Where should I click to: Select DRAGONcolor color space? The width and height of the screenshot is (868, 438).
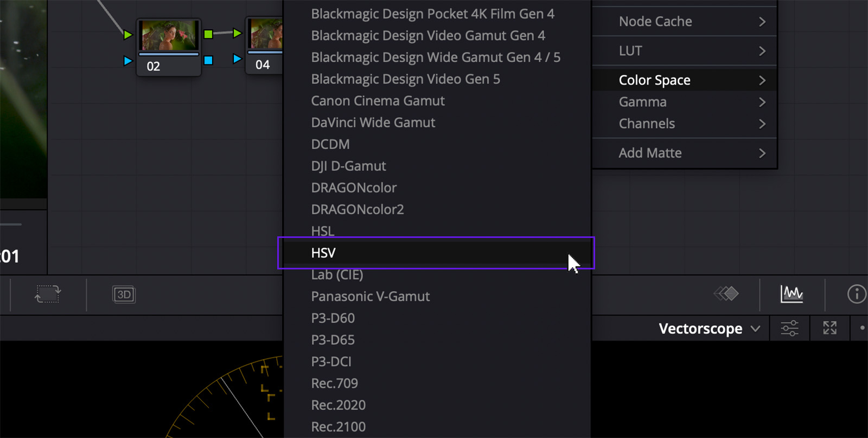pyautogui.click(x=437, y=188)
